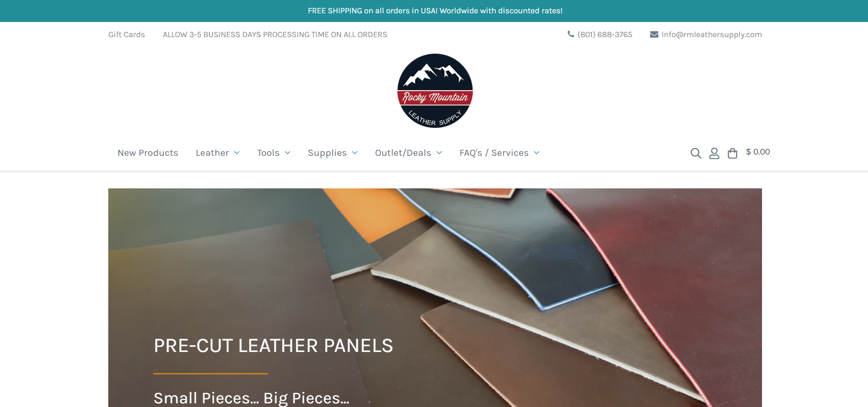Expand the Supplies dropdown arrow
Screen dimensions: 868x407
point(355,153)
